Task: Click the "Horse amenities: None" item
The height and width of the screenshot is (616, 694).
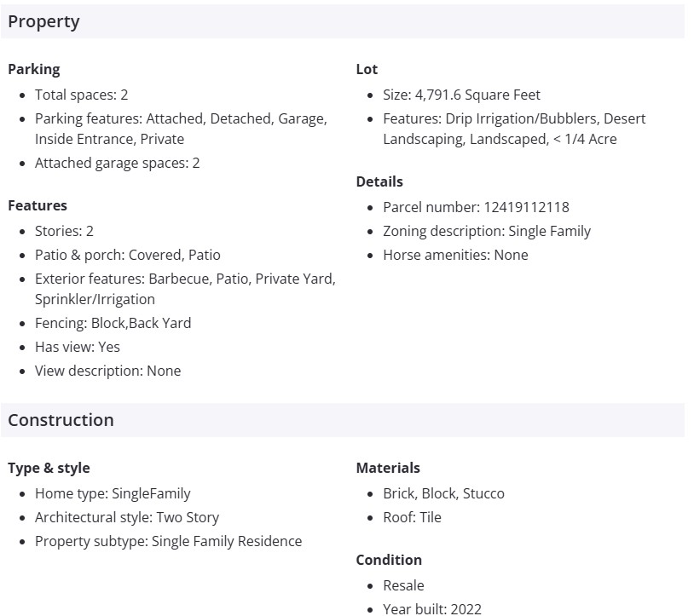Action: 455,255
